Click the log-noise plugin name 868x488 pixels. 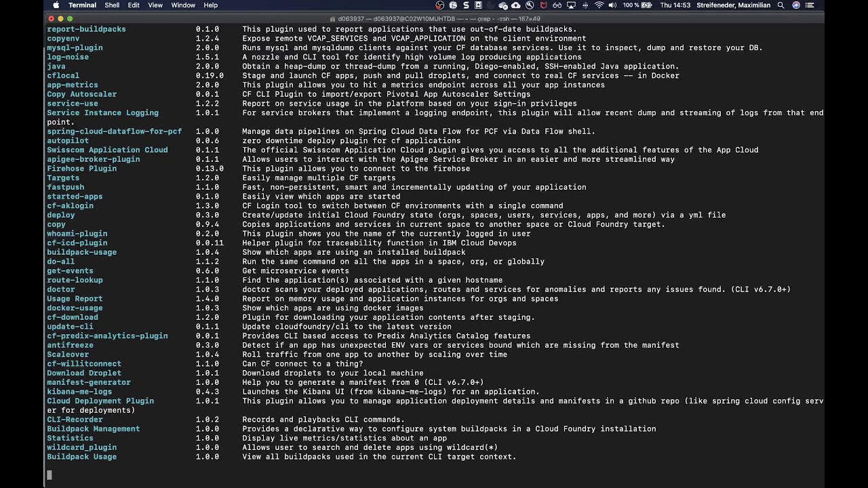[68, 57]
